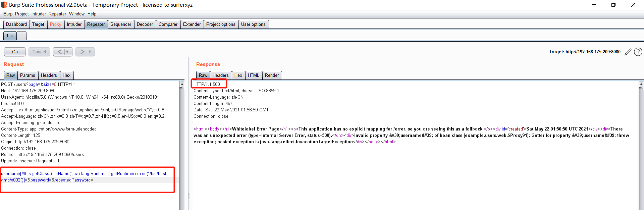Switch to the Proxy tab

(56, 24)
